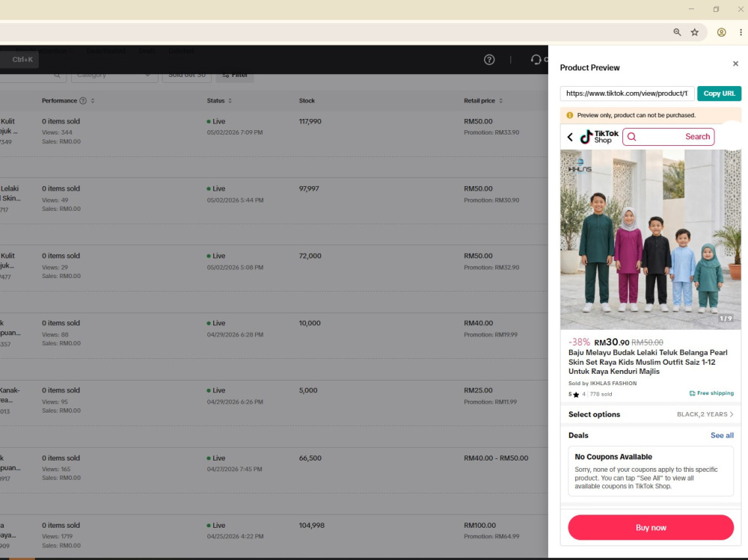Image resolution: width=748 pixels, height=560 pixels.
Task: Click the stock value 117,990
Action: [x=310, y=121]
